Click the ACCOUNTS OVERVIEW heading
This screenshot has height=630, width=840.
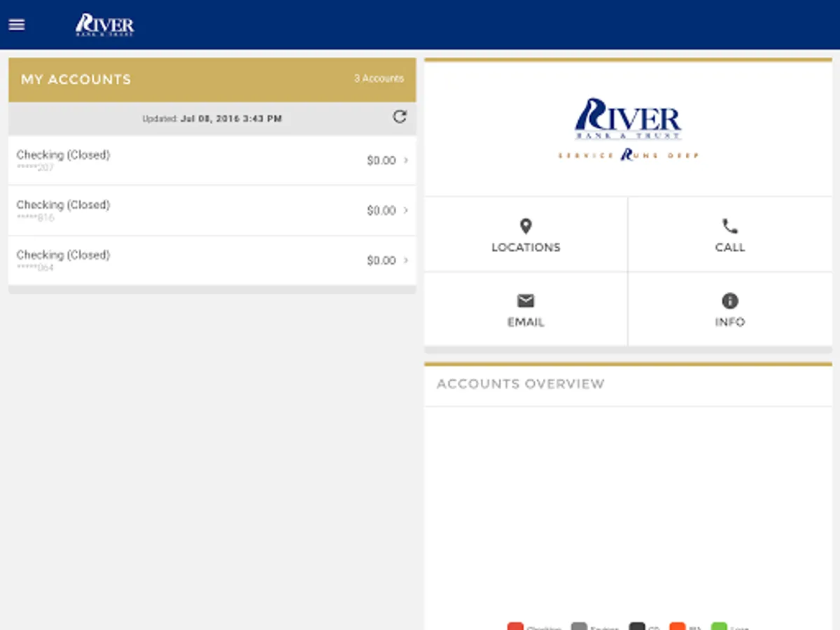click(x=521, y=384)
